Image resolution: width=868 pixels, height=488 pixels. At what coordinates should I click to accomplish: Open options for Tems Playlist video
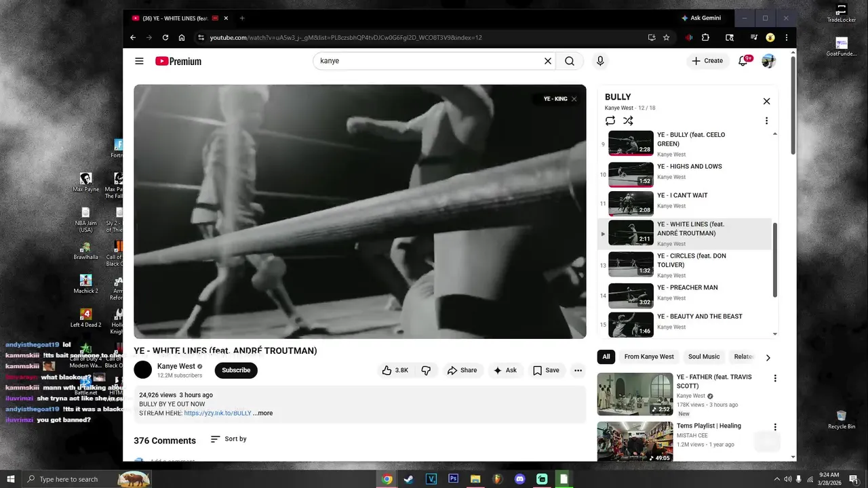point(775,427)
